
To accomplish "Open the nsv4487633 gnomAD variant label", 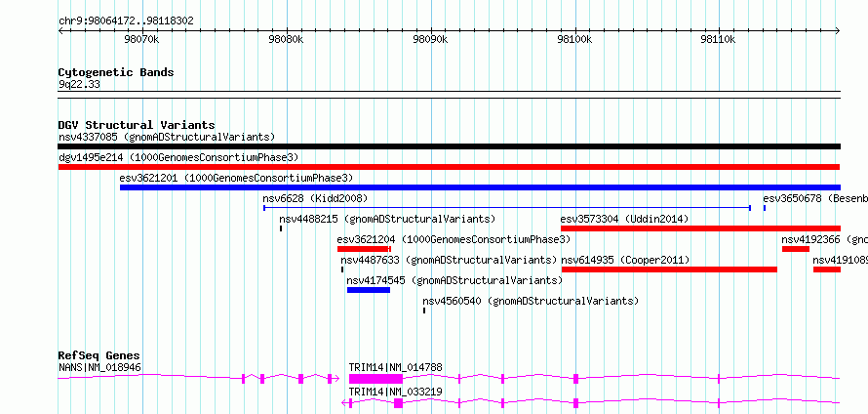I will (449, 260).
